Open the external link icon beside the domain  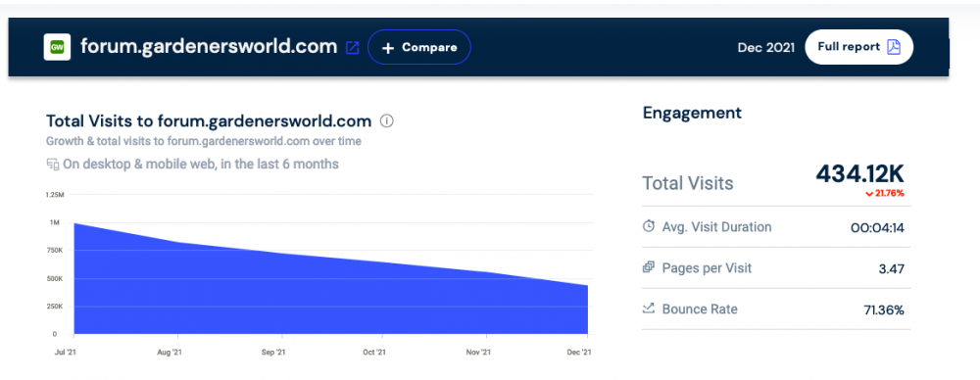click(x=353, y=47)
